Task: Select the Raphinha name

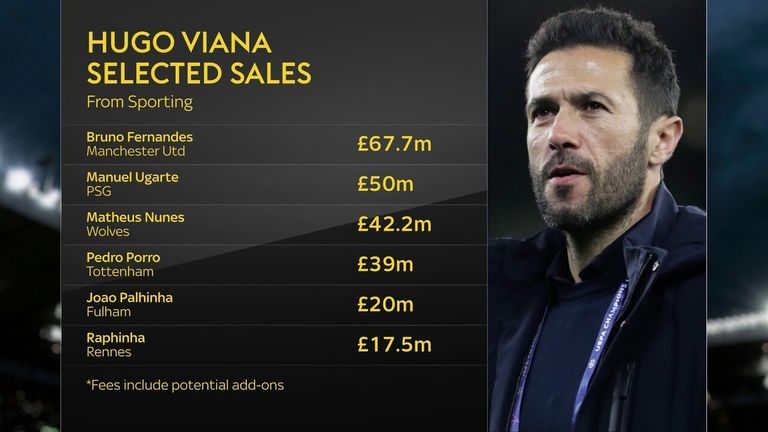Action: [x=117, y=337]
